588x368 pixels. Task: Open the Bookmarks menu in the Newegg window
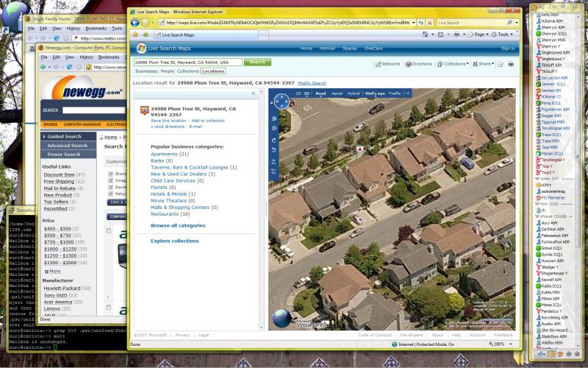(109, 57)
